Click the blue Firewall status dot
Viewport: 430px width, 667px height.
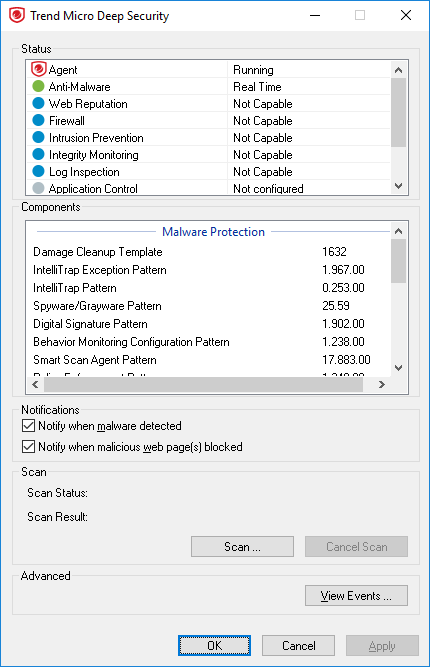click(x=38, y=120)
